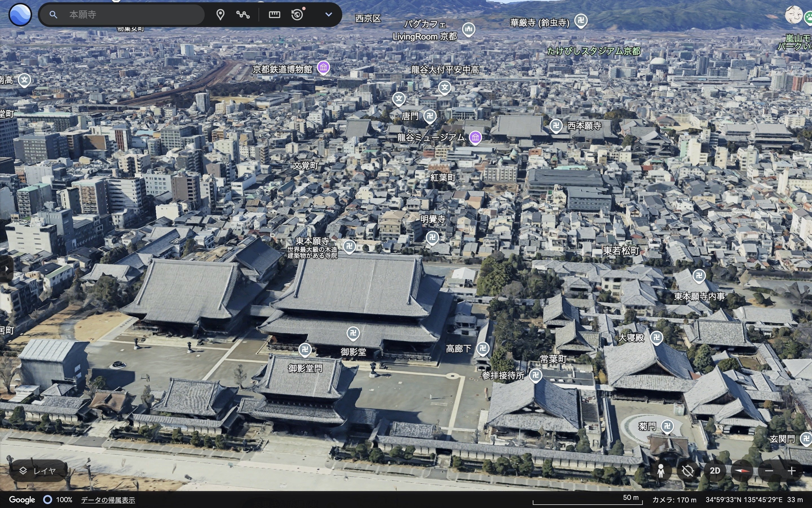Select the パグカフェ LivingRoom 京都 marker

pos(469,30)
